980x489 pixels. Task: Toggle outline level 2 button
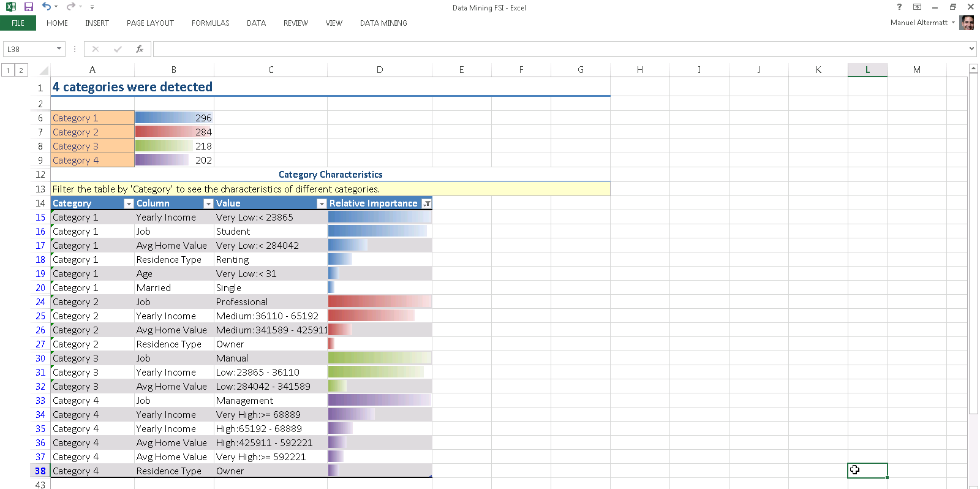point(21,70)
